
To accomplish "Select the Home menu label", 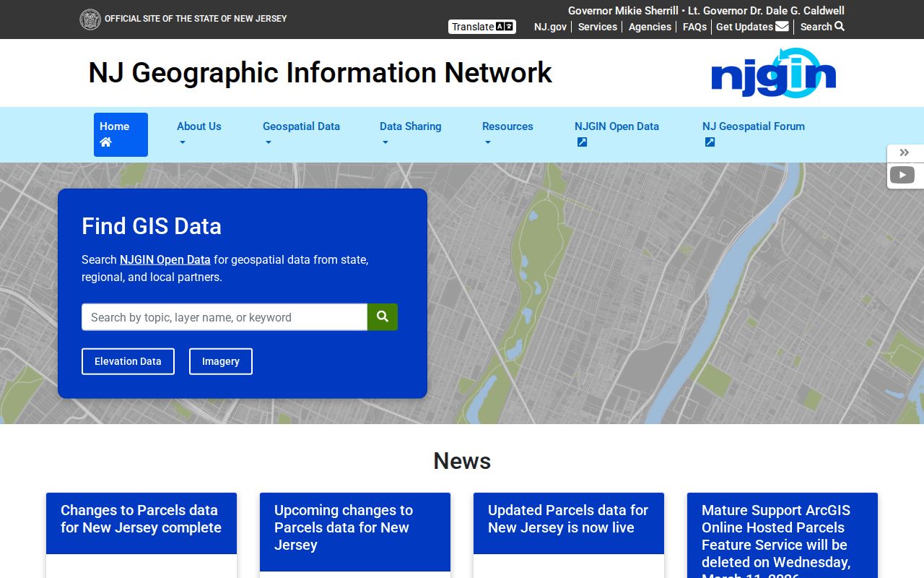I will click(114, 126).
